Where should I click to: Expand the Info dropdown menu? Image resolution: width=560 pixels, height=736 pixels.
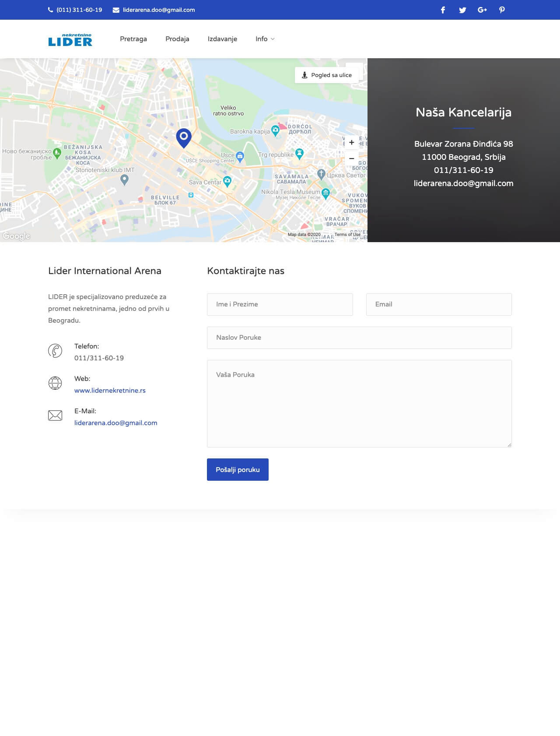point(265,39)
